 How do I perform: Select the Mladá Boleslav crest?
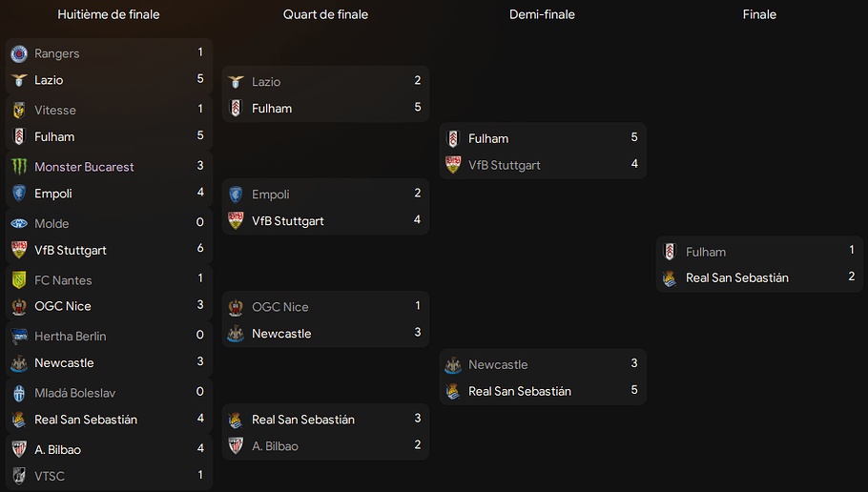click(x=19, y=393)
